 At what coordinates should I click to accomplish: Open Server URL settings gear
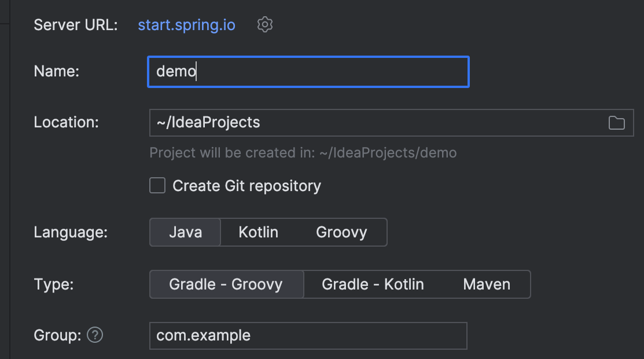(265, 25)
